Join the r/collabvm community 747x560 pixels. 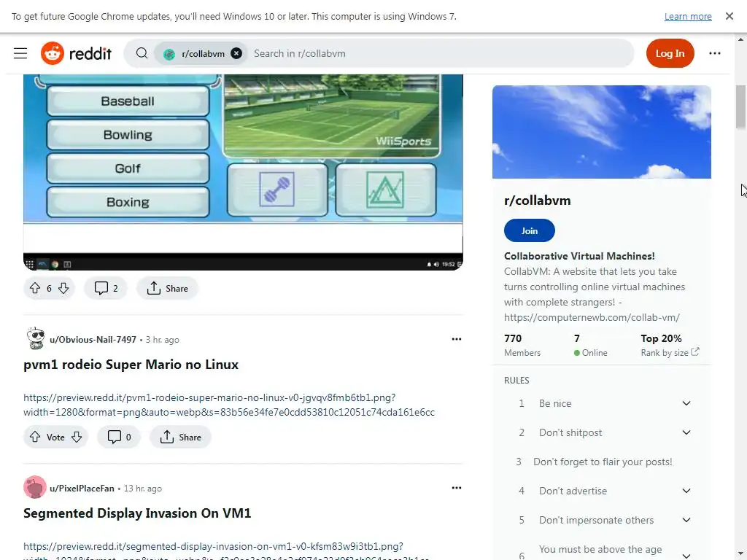(x=530, y=230)
